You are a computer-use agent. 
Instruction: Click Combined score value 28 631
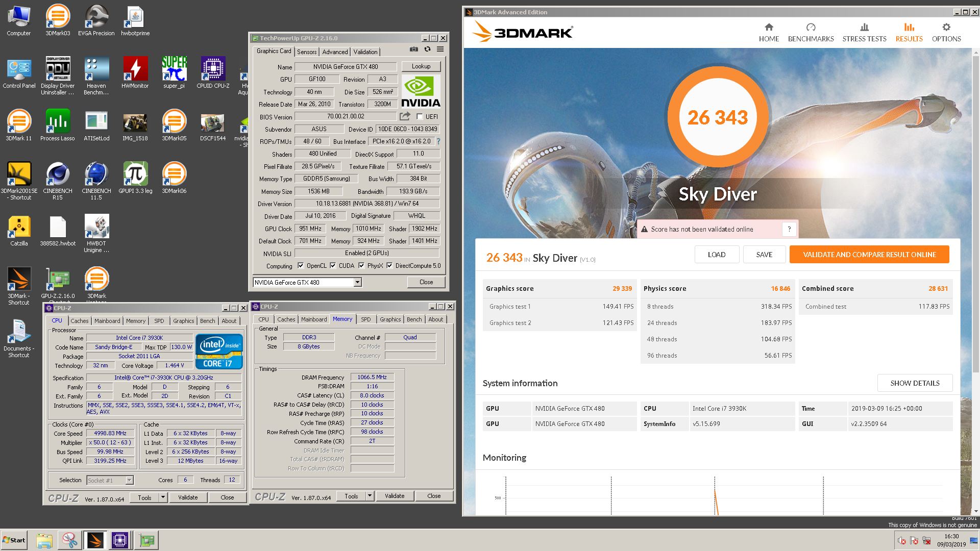pyautogui.click(x=938, y=288)
